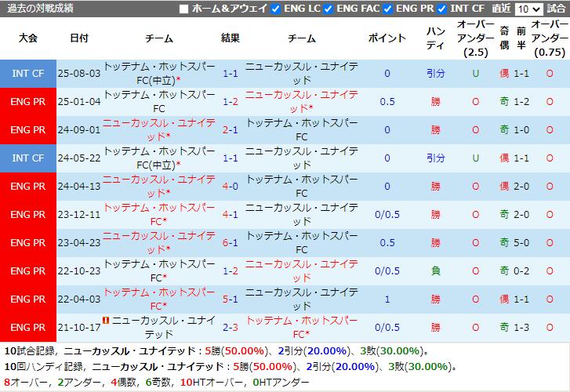Viewport: 570px width, 392px height.
Task: Open the 4-0 score from 24-04-13
Action: [x=231, y=187]
